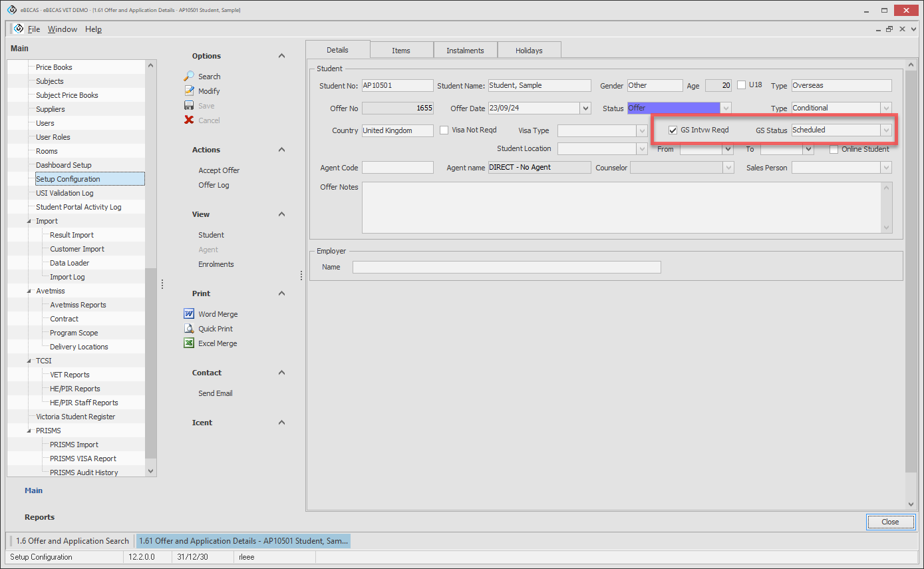
Task: Click the Accept Offer action link
Action: click(219, 170)
